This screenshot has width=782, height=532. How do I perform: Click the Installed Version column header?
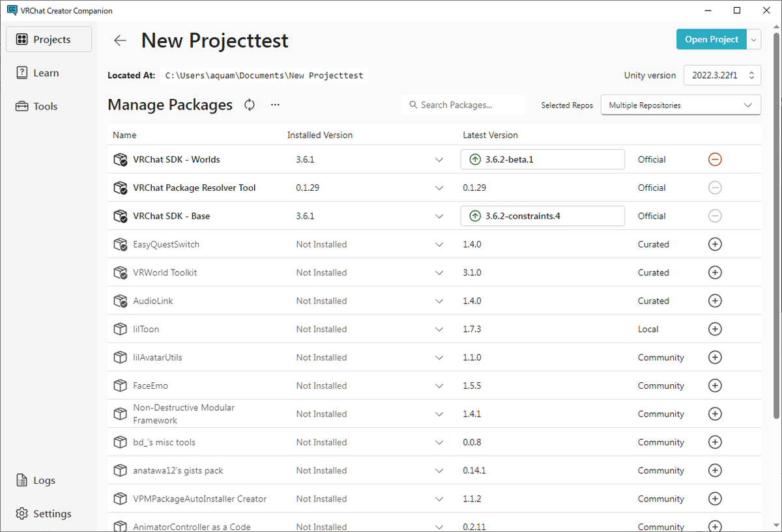point(320,135)
